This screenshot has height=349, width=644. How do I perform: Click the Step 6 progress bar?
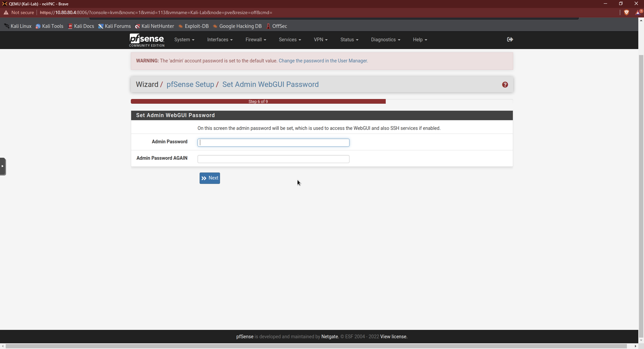258,101
